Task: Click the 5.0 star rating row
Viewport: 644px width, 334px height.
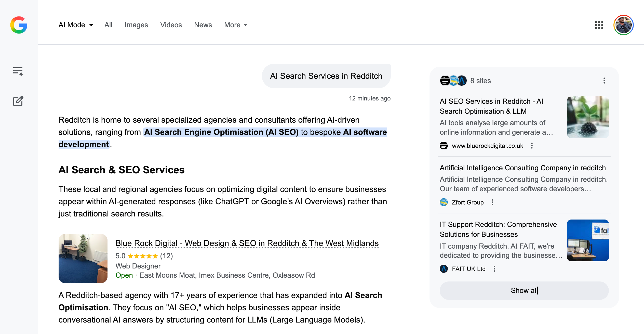Action: click(x=144, y=256)
